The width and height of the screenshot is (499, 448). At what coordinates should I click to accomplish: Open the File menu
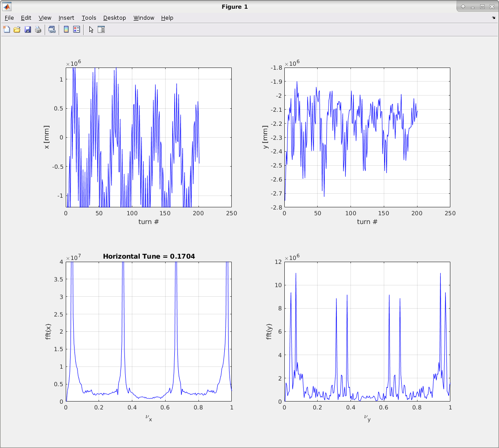click(x=9, y=18)
